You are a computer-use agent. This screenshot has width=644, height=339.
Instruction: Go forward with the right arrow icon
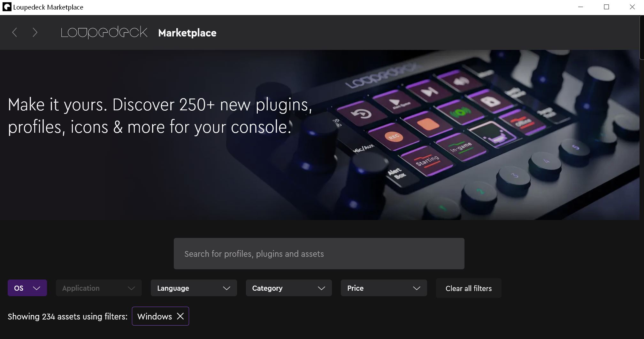[x=35, y=32]
